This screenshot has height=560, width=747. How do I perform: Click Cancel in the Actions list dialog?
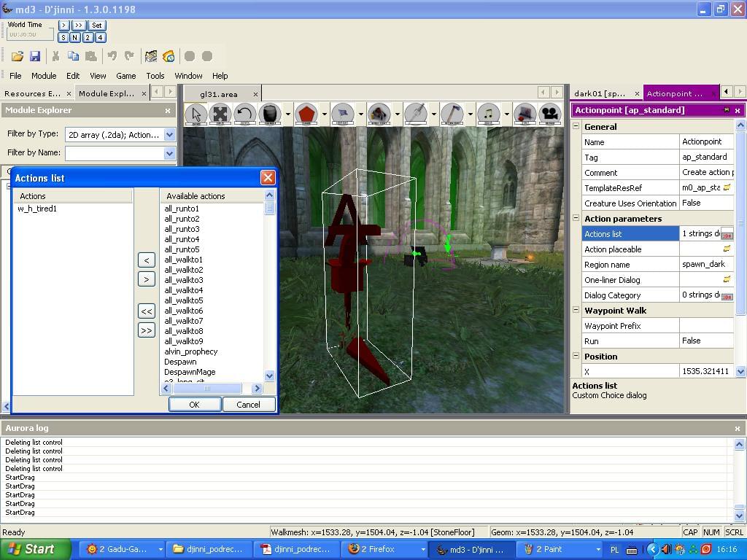tap(248, 405)
